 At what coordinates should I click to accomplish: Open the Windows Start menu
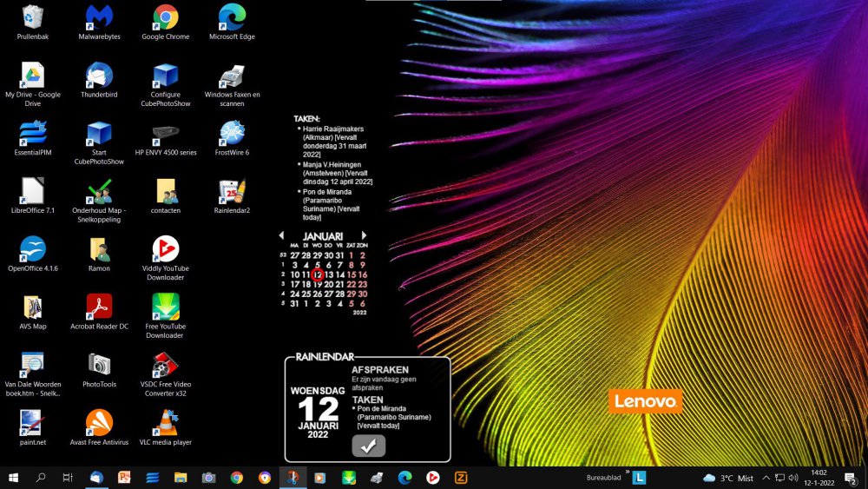click(13, 478)
